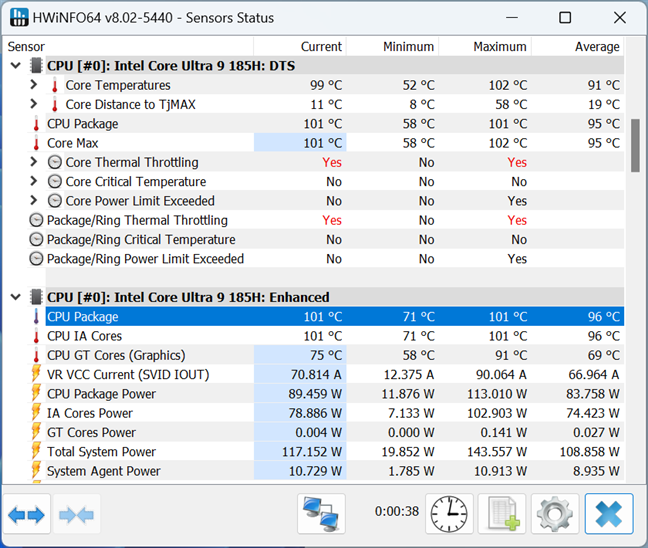The height and width of the screenshot is (548, 648).
Task: Open the remote network monitors button
Action: 321,515
